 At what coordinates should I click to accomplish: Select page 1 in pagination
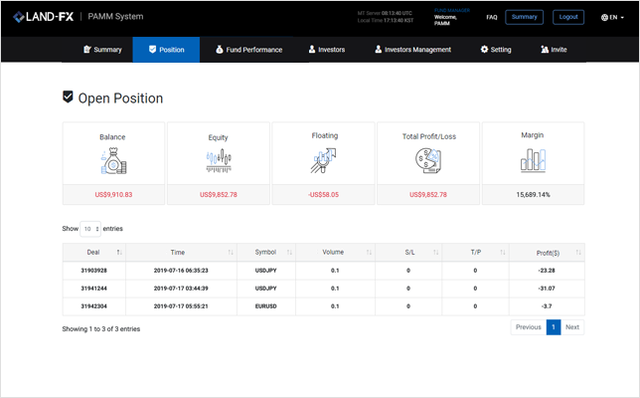553,327
